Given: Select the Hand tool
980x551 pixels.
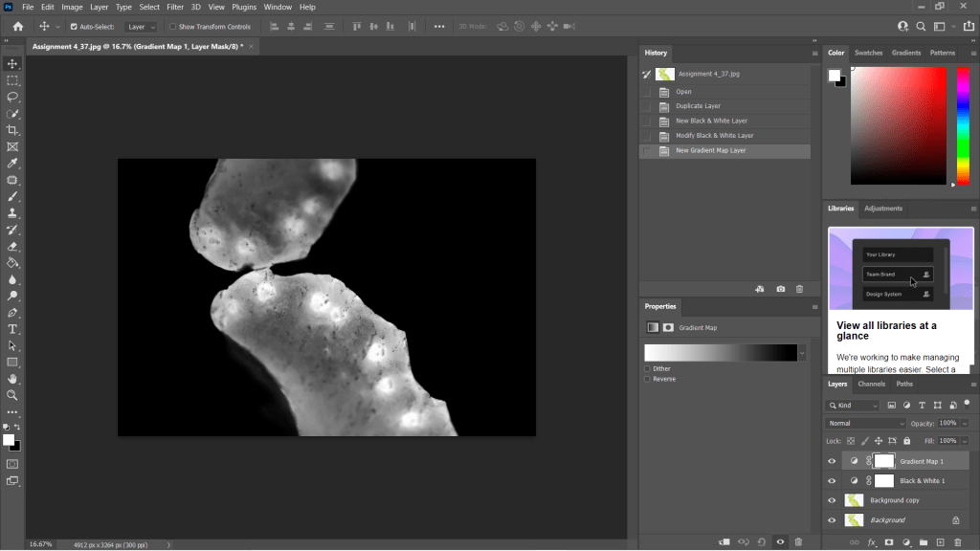Looking at the screenshot, I should 12,379.
